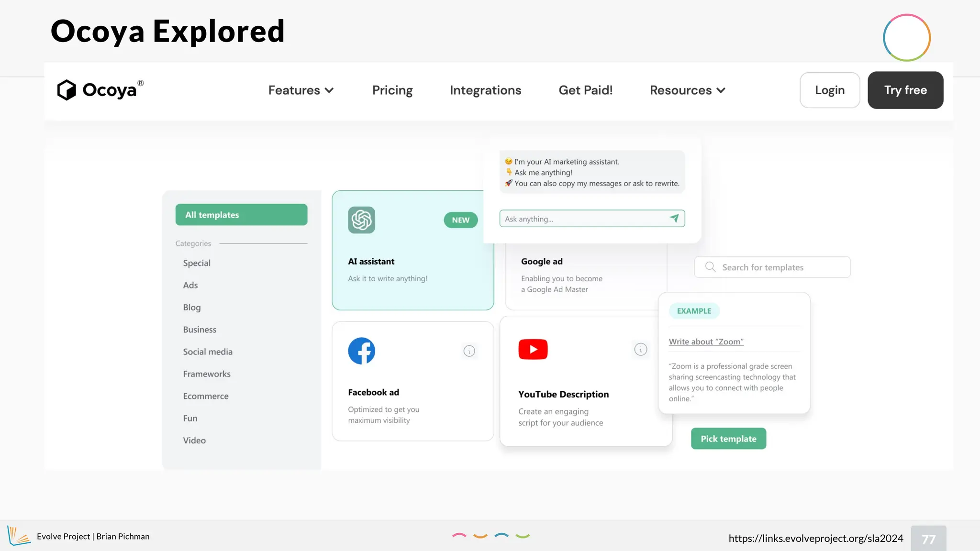Click the Zoom example quote text
The width and height of the screenshot is (980, 551).
click(732, 382)
